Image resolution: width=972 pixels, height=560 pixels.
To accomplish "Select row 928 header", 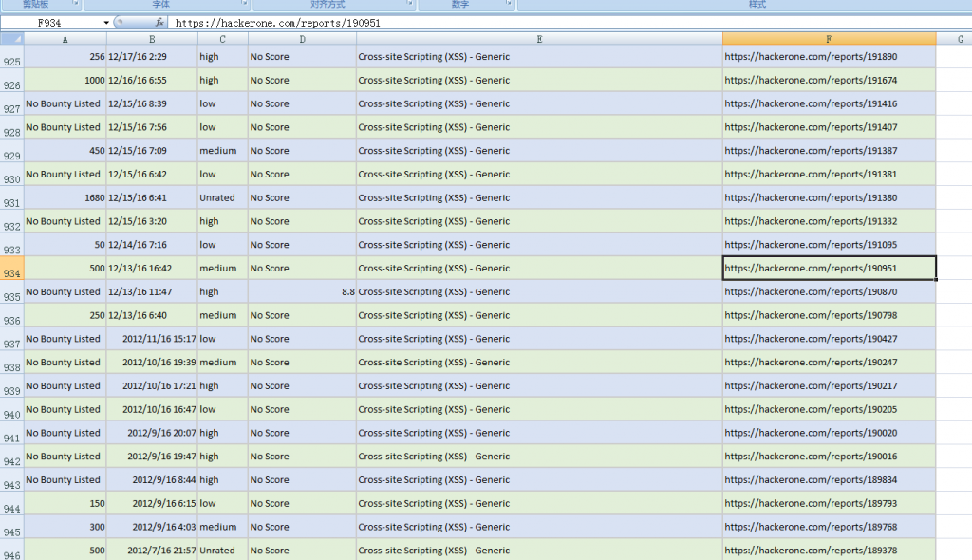I will [x=11, y=127].
